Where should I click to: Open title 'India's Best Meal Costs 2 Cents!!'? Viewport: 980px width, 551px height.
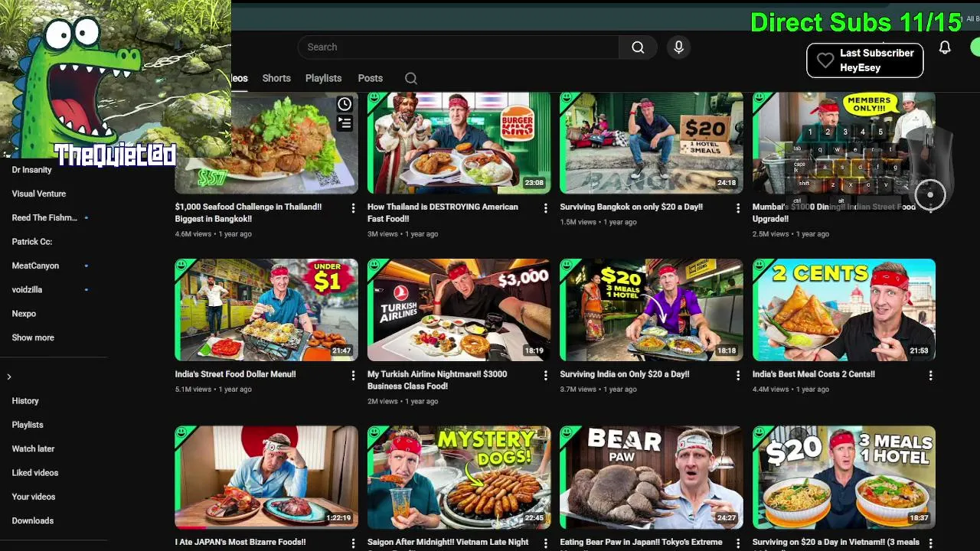pyautogui.click(x=814, y=374)
